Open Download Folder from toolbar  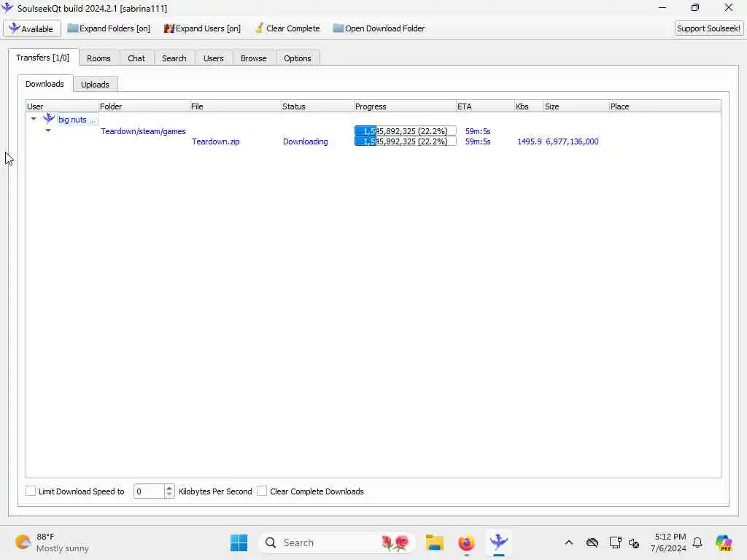pos(379,28)
